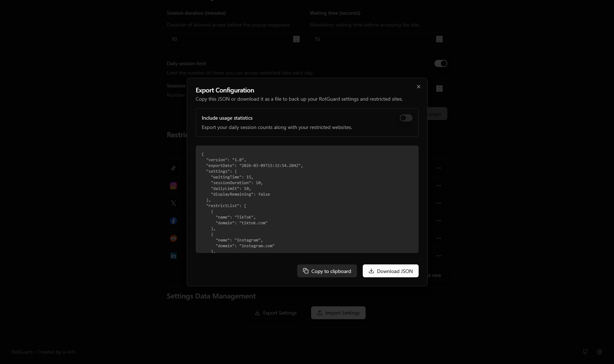Open the LinkedIn row three-dot menu
This screenshot has height=364, width=614.
(x=439, y=256)
